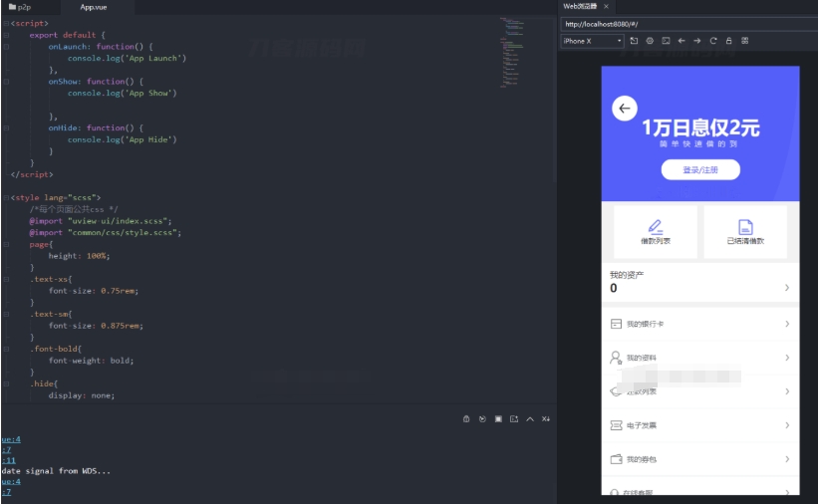The width and height of the screenshot is (818, 504).
Task: Open the 我的银行卡 menu row
Action: pyautogui.click(x=700, y=324)
